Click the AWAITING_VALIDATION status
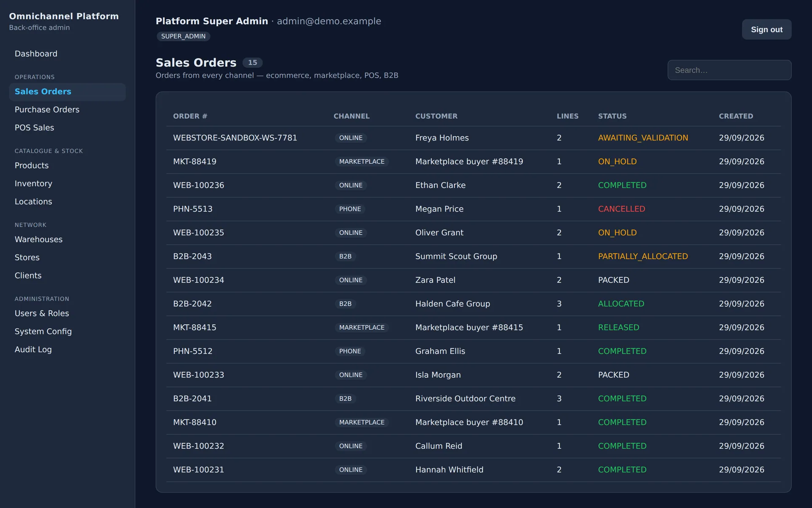The width and height of the screenshot is (812, 508). (643, 138)
